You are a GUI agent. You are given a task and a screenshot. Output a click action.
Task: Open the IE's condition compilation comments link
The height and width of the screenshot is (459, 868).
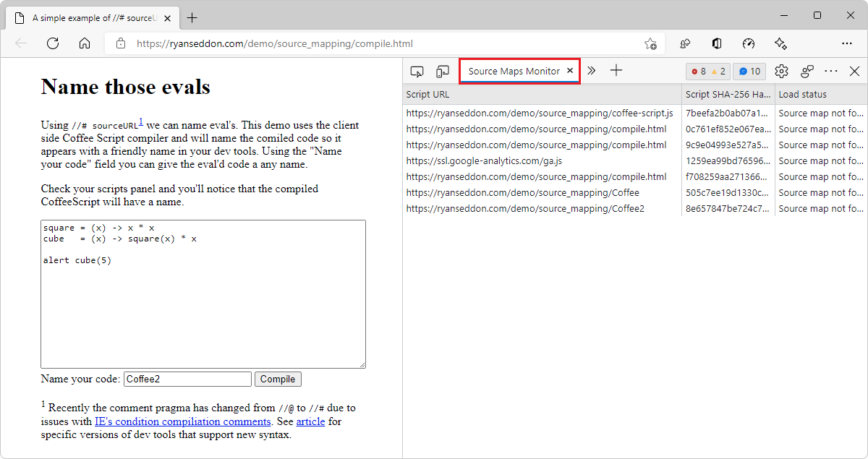point(183,421)
